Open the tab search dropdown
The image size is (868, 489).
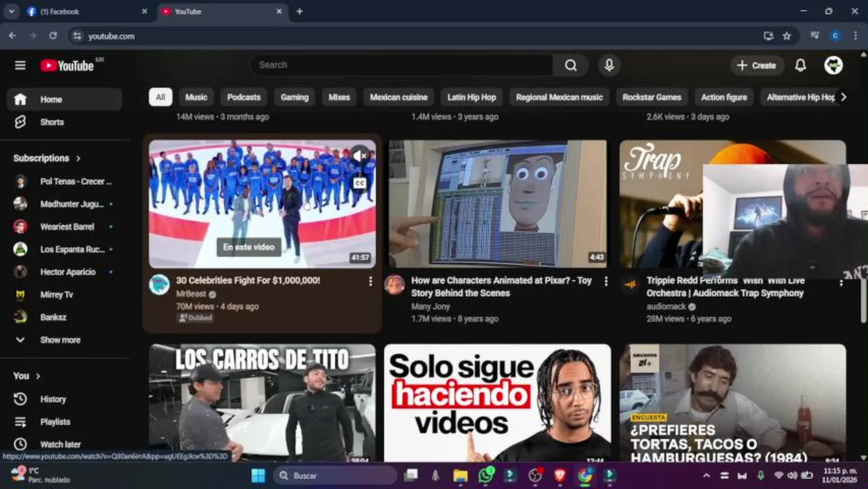coord(12,12)
